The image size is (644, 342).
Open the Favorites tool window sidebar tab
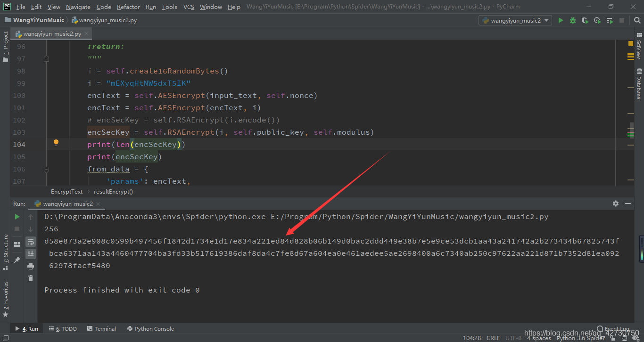tap(6, 299)
